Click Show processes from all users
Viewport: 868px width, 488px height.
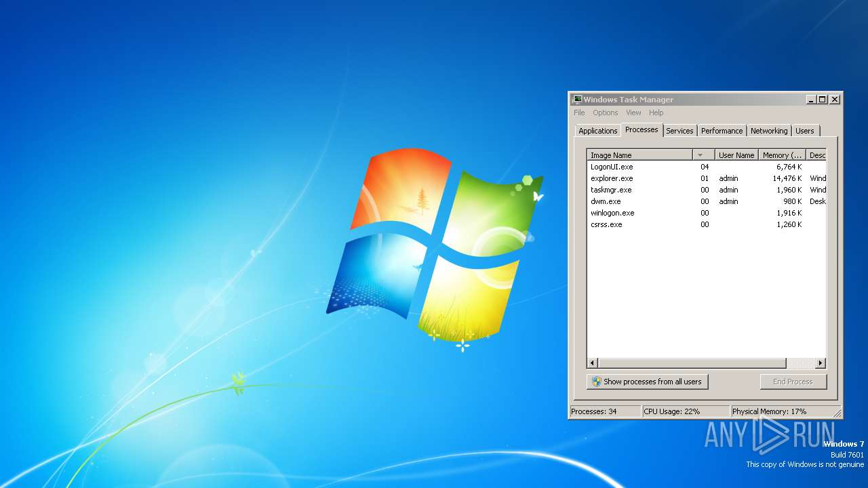pyautogui.click(x=648, y=382)
